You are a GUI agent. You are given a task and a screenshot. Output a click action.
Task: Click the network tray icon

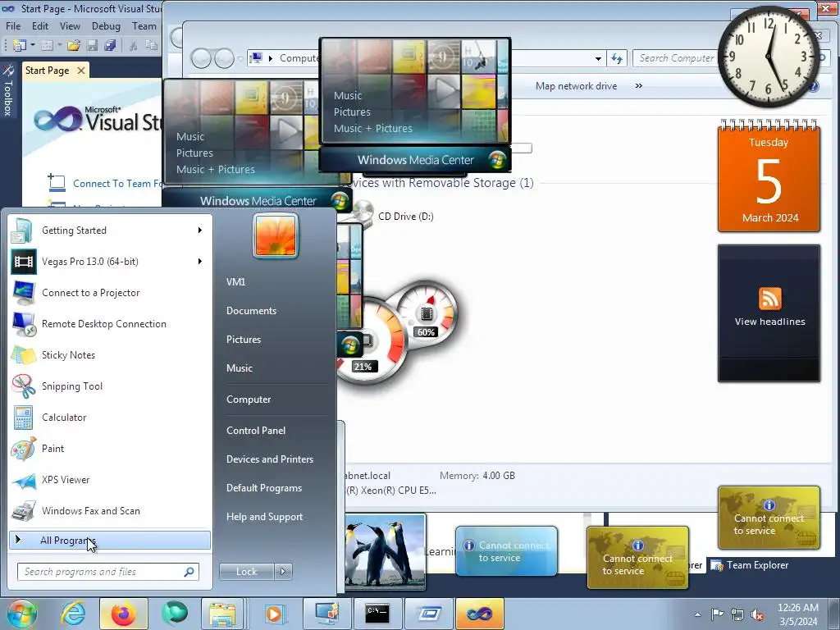[737, 614]
